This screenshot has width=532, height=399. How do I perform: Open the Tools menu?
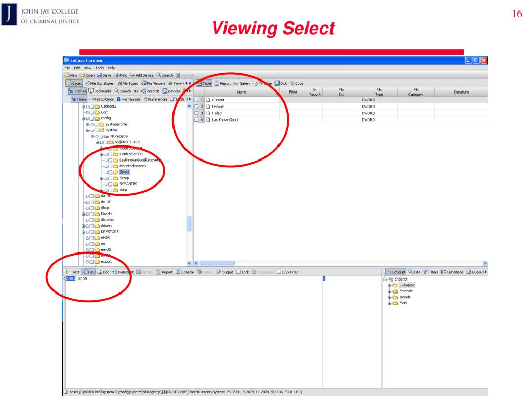tap(99, 68)
